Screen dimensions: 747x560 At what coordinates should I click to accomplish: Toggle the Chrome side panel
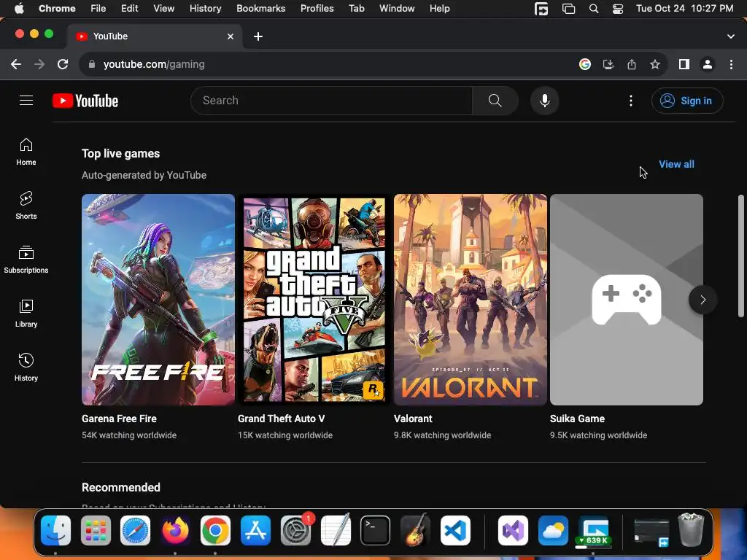click(684, 64)
